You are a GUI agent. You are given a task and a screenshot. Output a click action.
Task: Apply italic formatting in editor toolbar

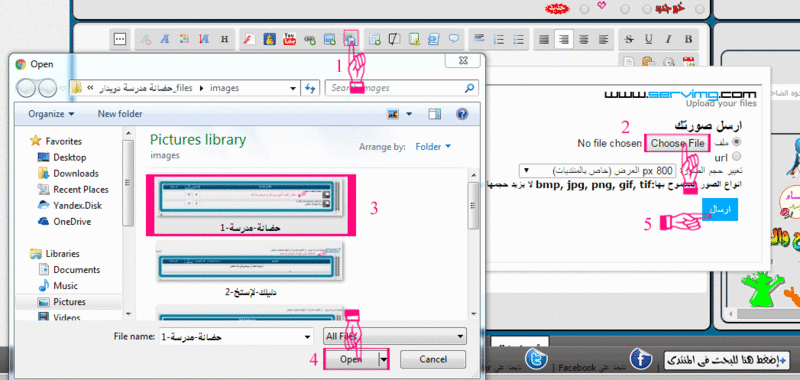point(668,39)
